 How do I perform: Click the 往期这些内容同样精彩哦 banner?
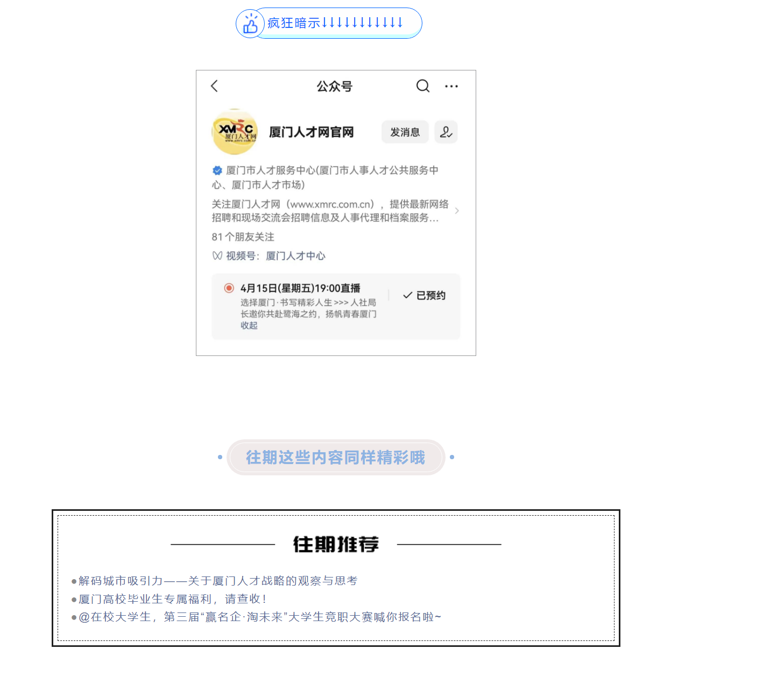coord(336,458)
